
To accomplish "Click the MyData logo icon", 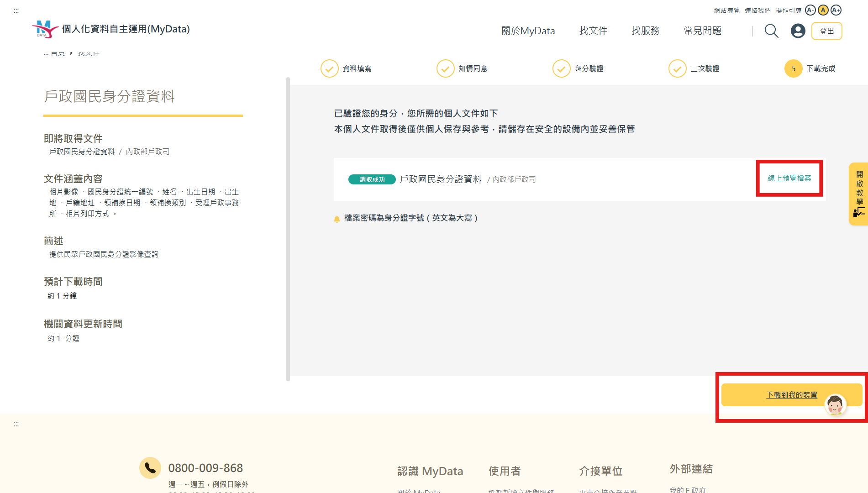I will pos(45,29).
